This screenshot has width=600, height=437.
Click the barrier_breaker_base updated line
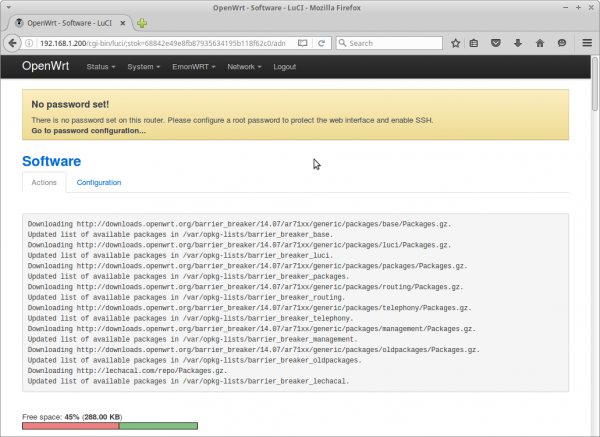coord(180,235)
